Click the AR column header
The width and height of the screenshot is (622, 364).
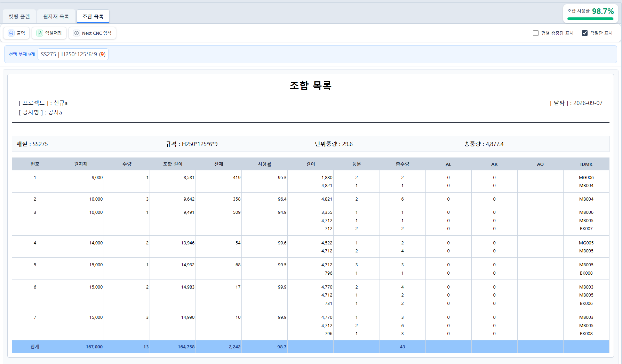click(x=494, y=164)
